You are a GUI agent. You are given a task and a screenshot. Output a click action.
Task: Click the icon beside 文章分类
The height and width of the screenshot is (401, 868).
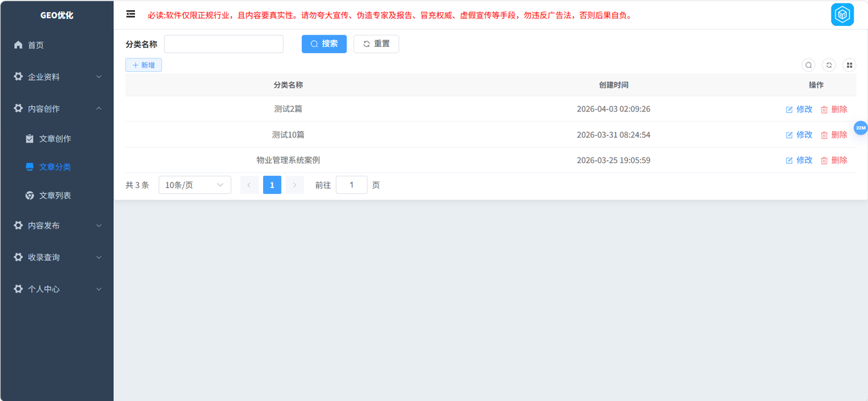coord(30,167)
